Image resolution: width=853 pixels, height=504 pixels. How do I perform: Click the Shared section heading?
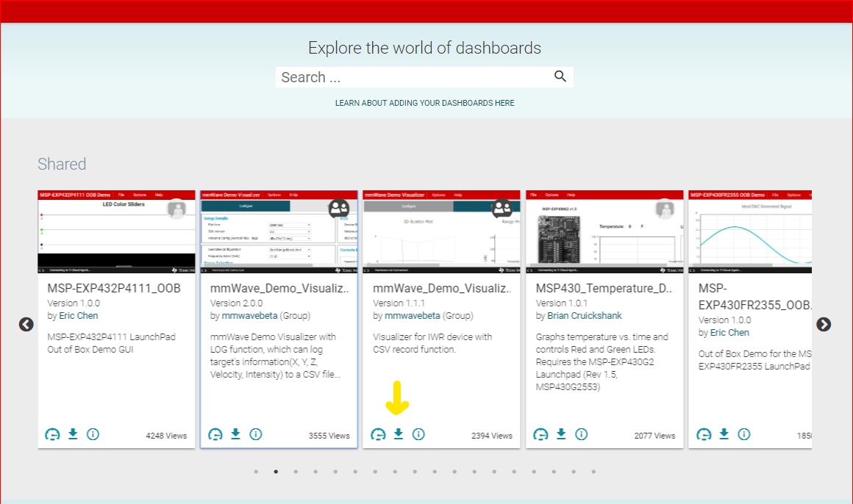pos(62,164)
